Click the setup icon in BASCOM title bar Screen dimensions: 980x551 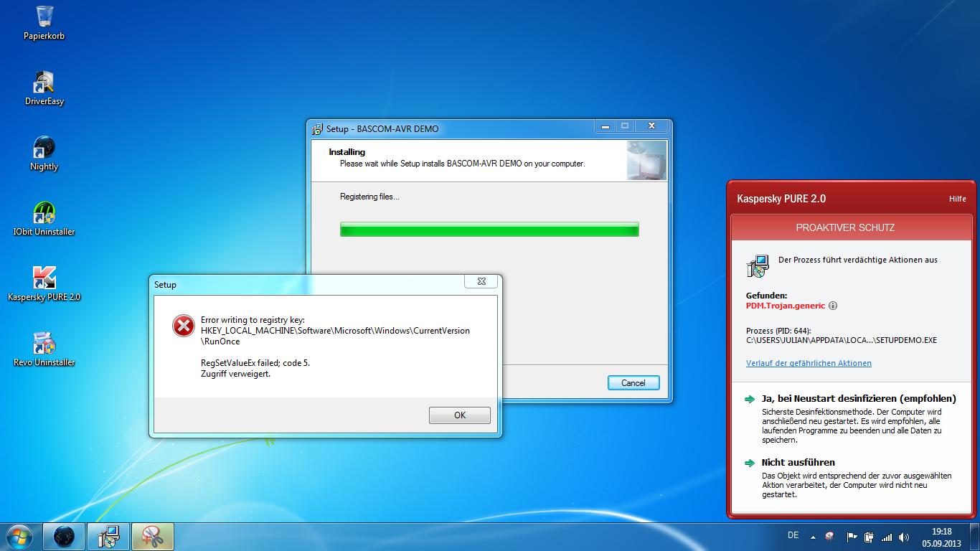318,129
